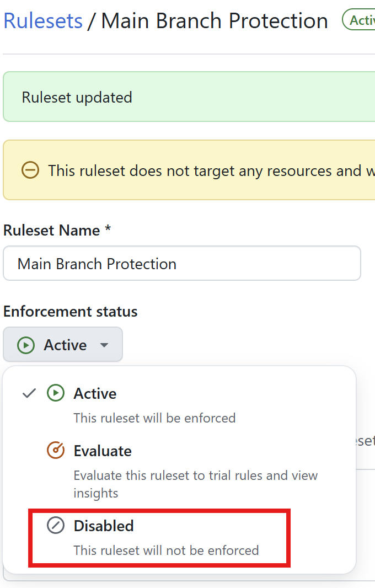Click the Main Branch Protection page title
Image resolution: width=375 pixels, height=588 pixels.
click(x=214, y=20)
